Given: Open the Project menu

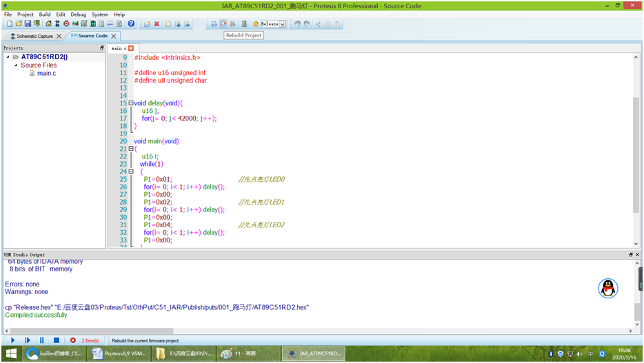Looking at the screenshot, I should pyautogui.click(x=25, y=14).
